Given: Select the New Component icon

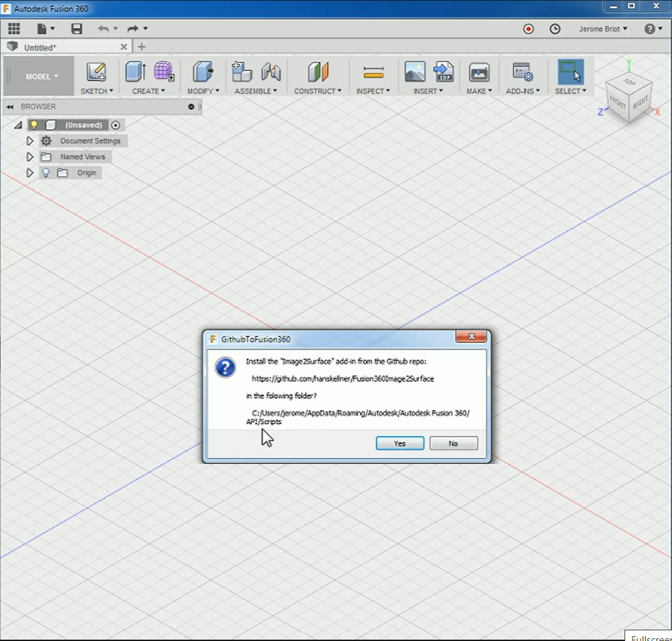Looking at the screenshot, I should pos(241,71).
